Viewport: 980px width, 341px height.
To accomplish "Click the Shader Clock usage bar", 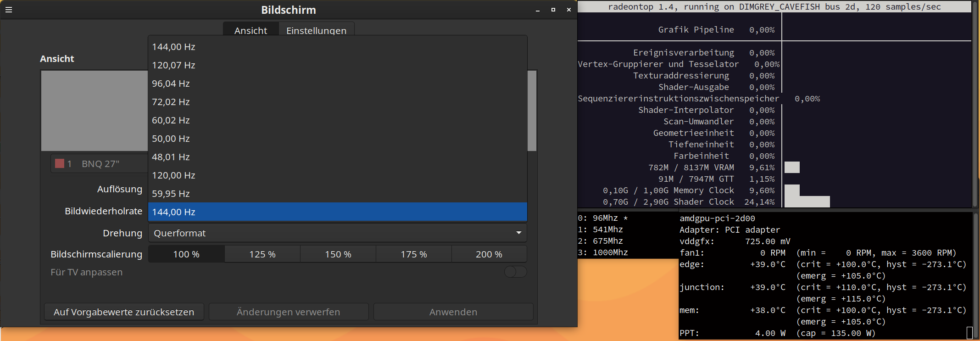I will (807, 202).
